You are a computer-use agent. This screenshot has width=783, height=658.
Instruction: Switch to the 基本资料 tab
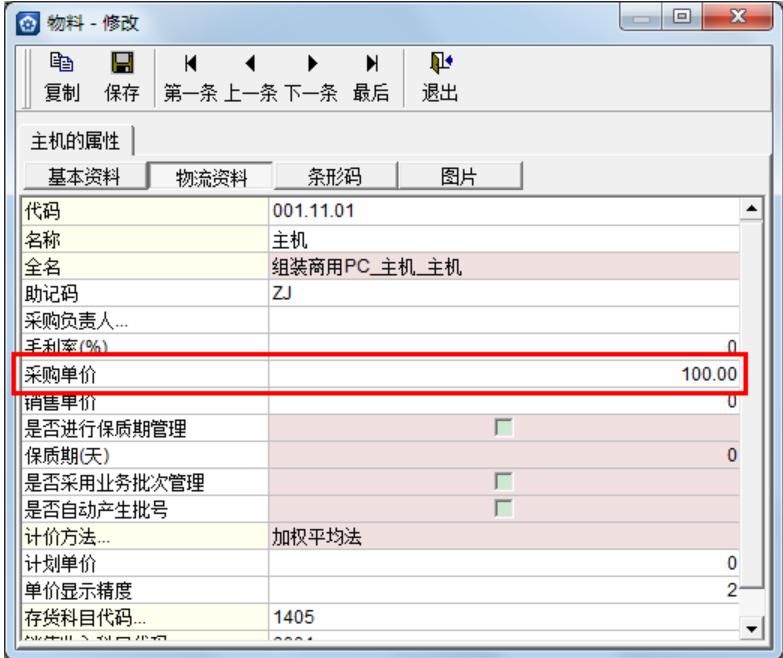(84, 176)
